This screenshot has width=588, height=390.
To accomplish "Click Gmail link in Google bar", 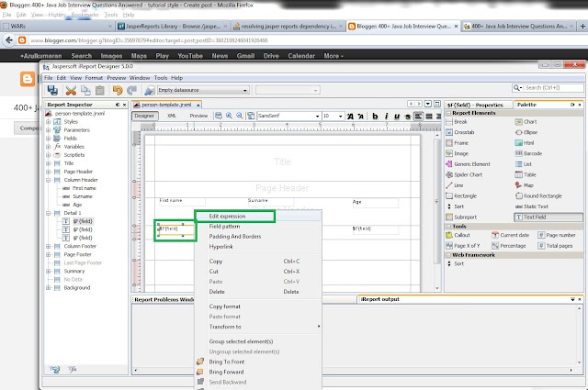I will pos(245,56).
